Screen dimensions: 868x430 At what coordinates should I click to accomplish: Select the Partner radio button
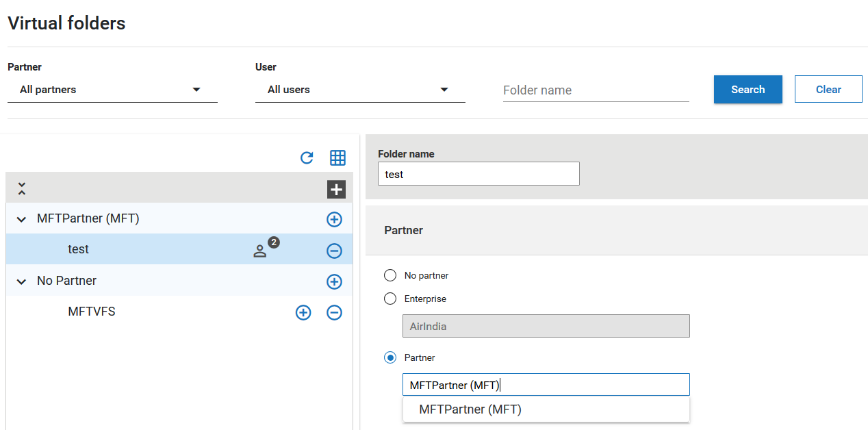click(x=390, y=357)
